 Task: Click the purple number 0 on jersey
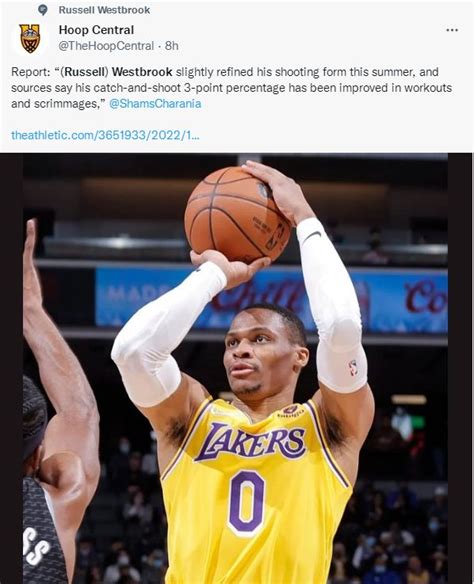click(246, 503)
